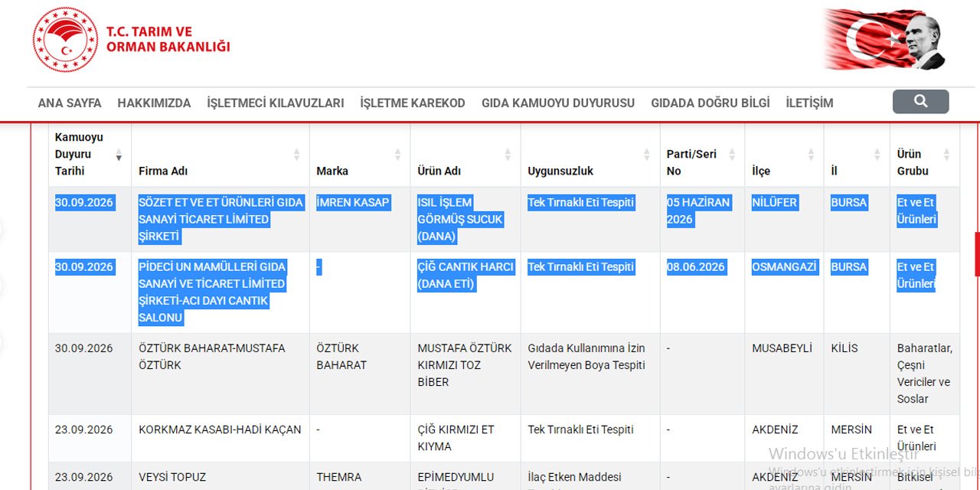Select the KİLİS province cell

844,348
